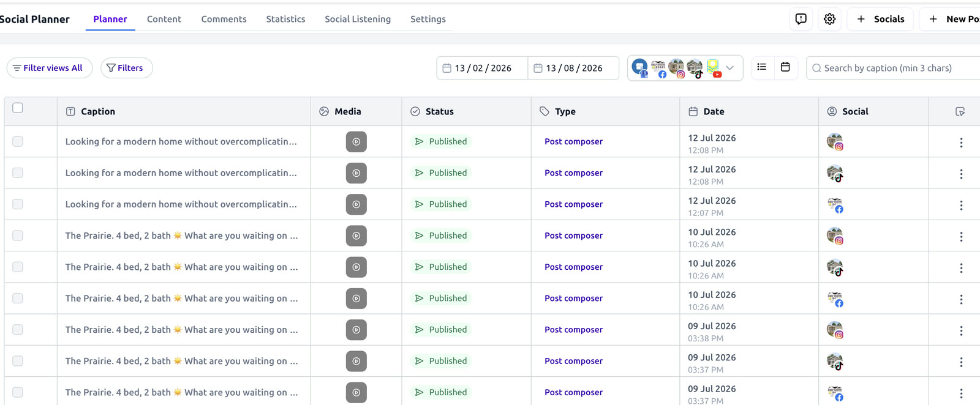Viewport: 980px width, 405px height.
Task: Open the gear settings icon in header
Action: (x=829, y=19)
